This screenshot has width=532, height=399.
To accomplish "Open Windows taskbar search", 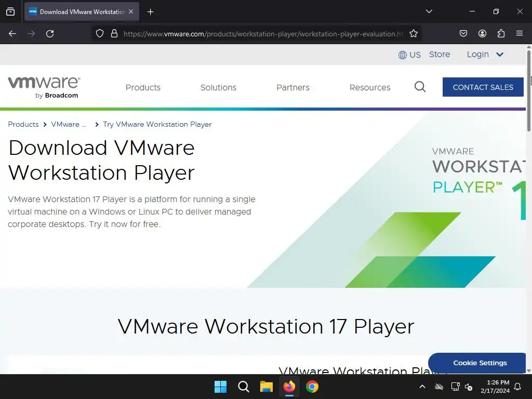I will click(244, 387).
